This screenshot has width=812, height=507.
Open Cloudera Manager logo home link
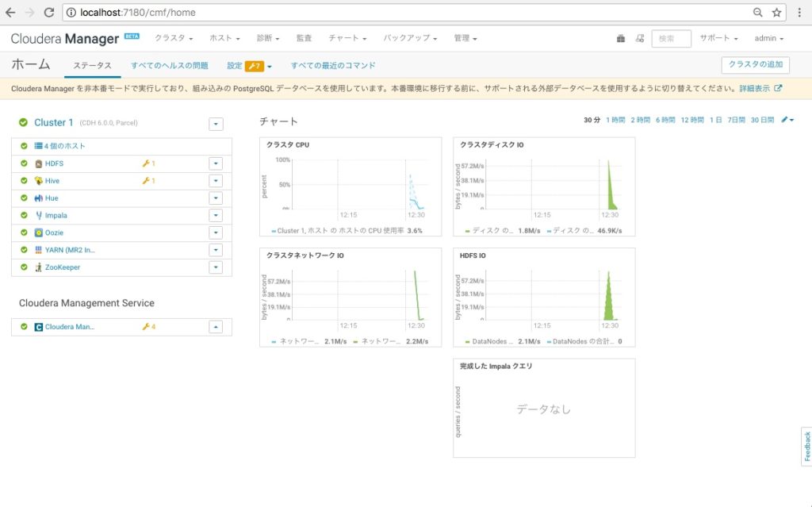tap(65, 39)
